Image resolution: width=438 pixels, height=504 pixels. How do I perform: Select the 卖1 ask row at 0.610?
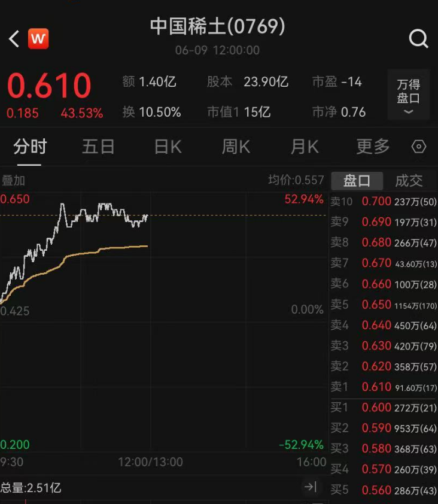384,387
